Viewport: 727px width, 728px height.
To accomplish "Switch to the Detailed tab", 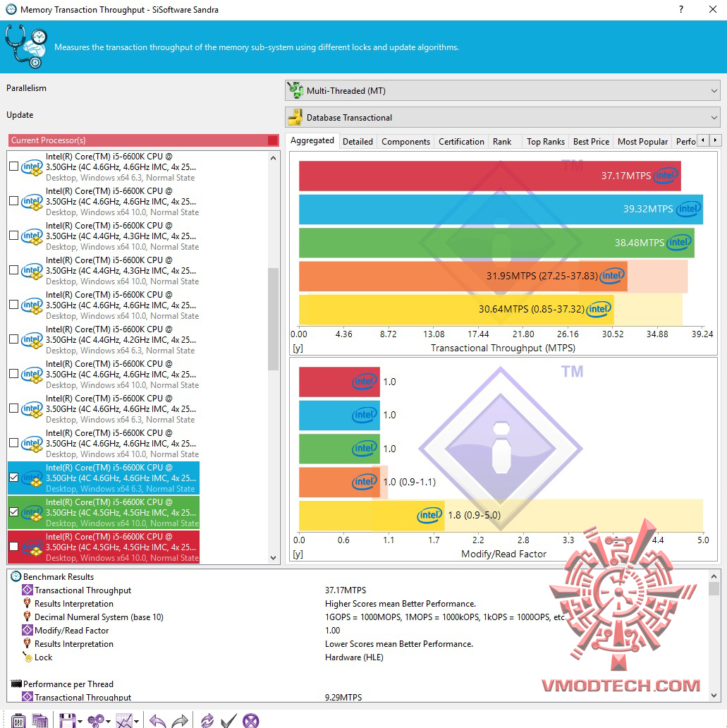I will pos(358,141).
